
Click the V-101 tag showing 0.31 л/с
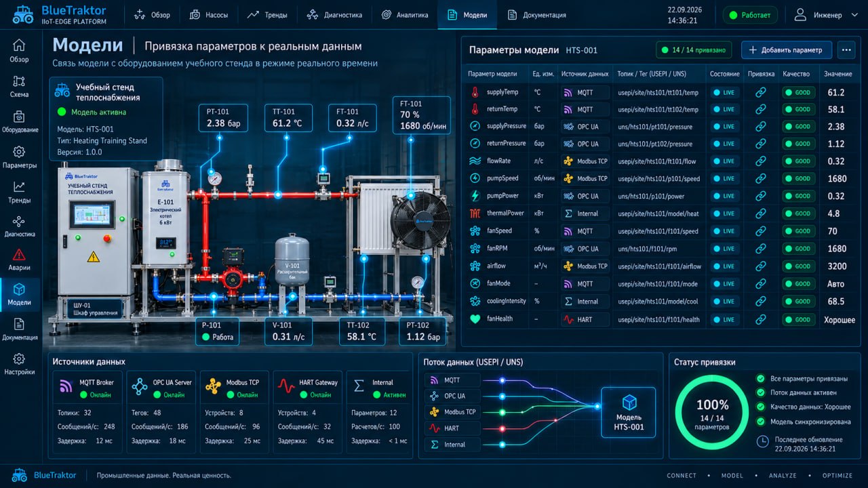(288, 331)
